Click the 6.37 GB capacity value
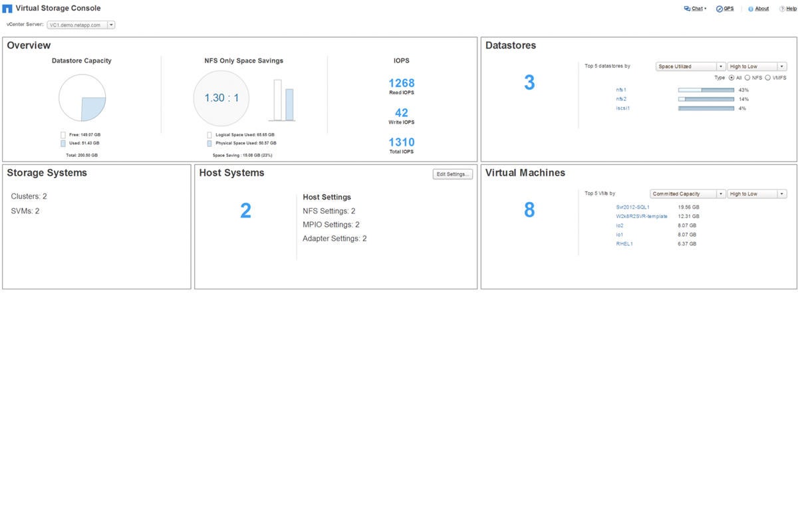 tap(687, 244)
